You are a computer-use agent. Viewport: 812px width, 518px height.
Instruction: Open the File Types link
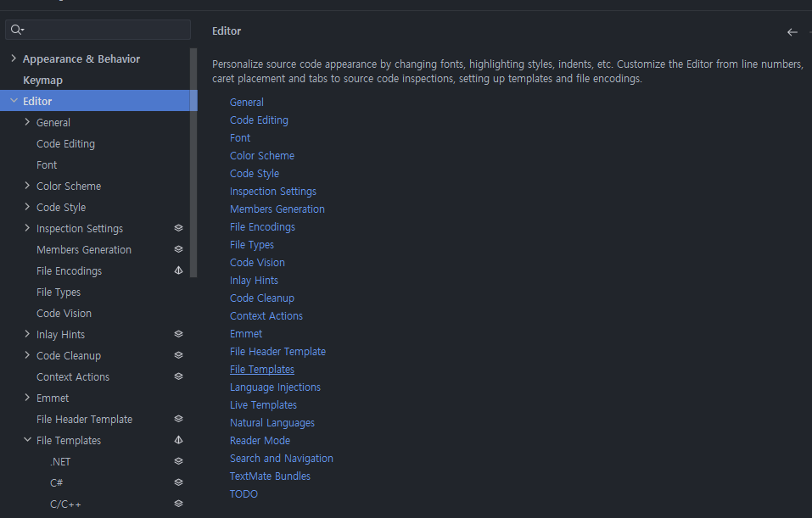[x=252, y=245]
